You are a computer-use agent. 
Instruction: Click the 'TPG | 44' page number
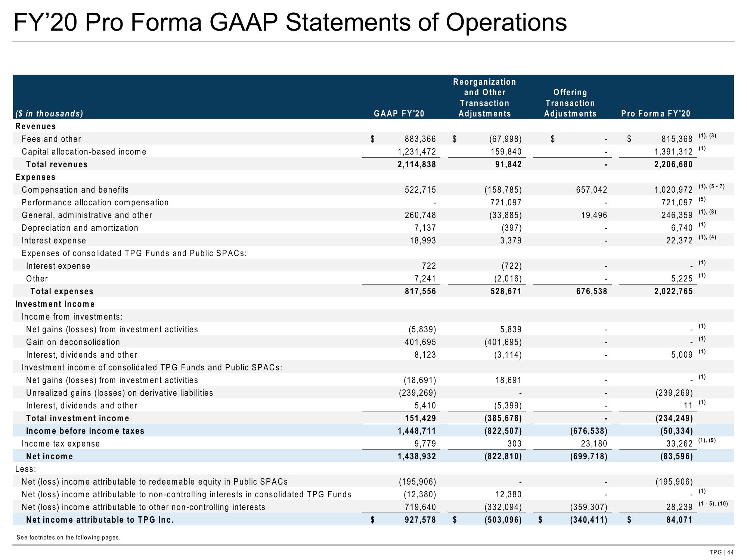tap(722, 553)
